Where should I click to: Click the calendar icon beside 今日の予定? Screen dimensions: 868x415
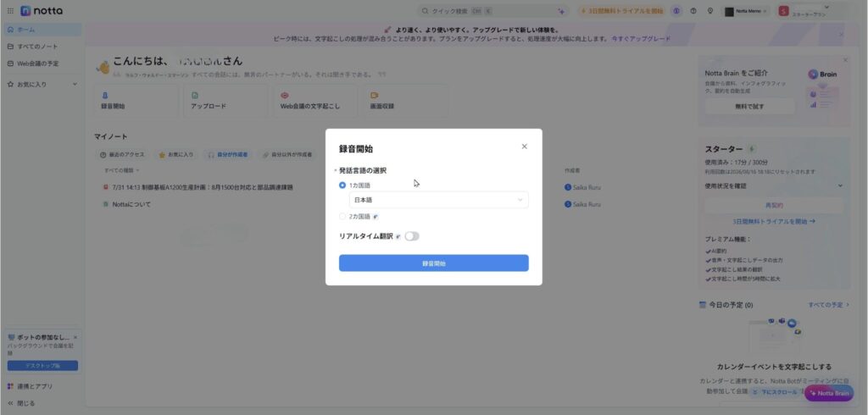703,305
